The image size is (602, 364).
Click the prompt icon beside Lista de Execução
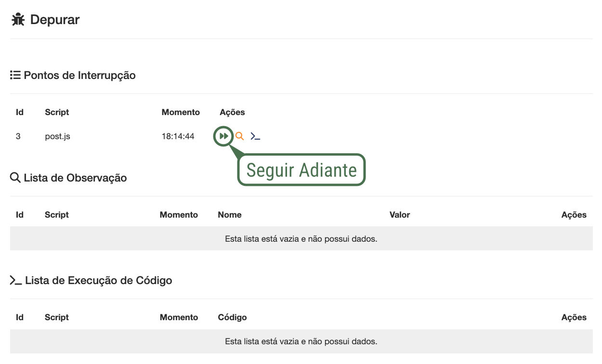click(15, 280)
